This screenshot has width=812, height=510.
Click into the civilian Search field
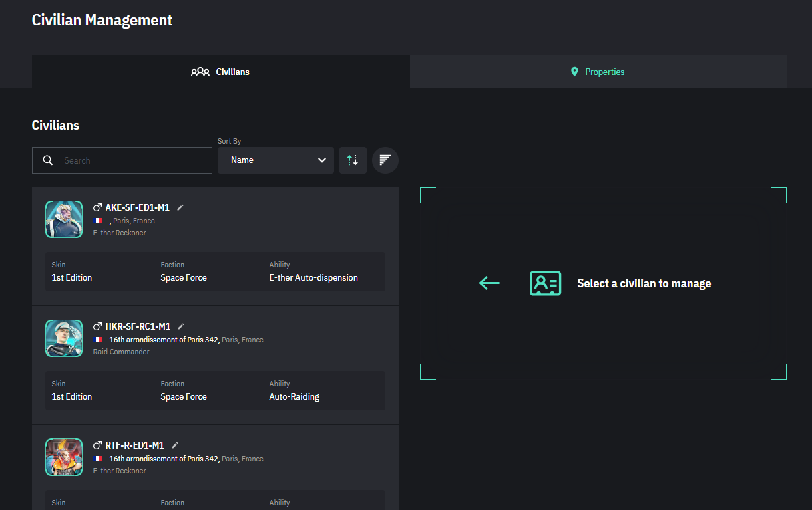(134, 160)
